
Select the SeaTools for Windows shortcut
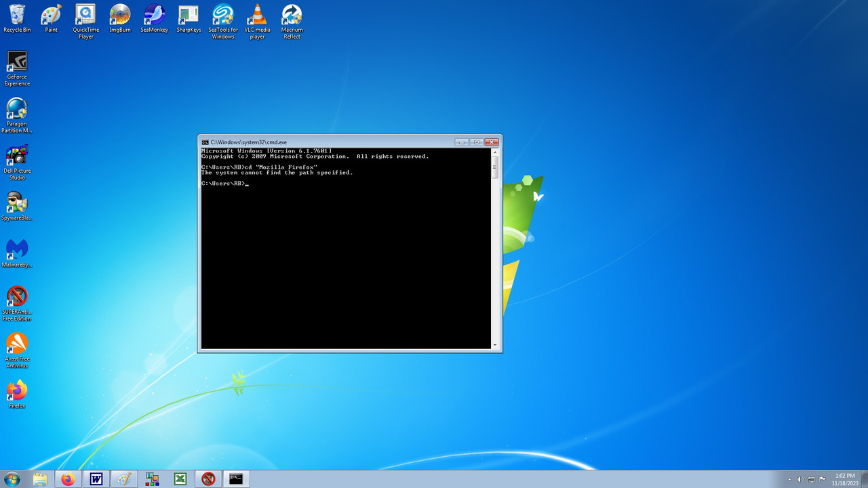point(223,22)
